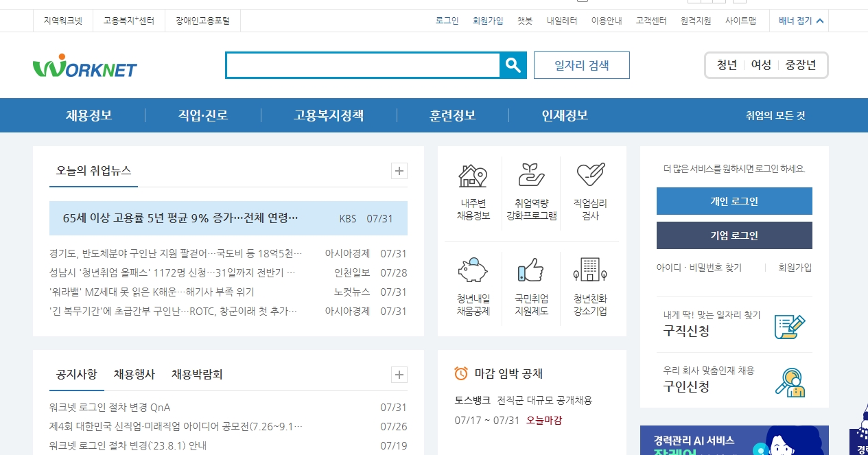Image resolution: width=868 pixels, height=455 pixels.
Task: Open 구직신청 via the pencil icon
Action: [x=789, y=327]
